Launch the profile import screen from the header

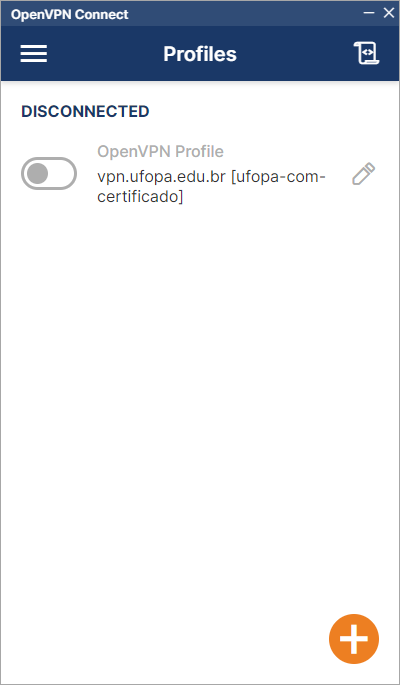pyautogui.click(x=366, y=53)
